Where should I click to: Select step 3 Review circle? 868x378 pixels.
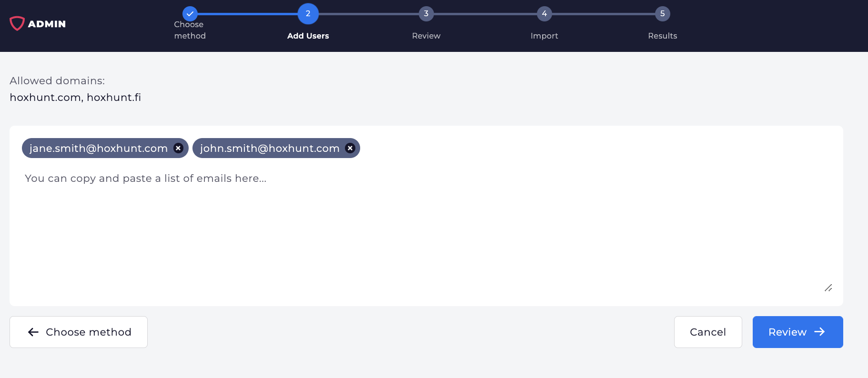[x=426, y=14]
